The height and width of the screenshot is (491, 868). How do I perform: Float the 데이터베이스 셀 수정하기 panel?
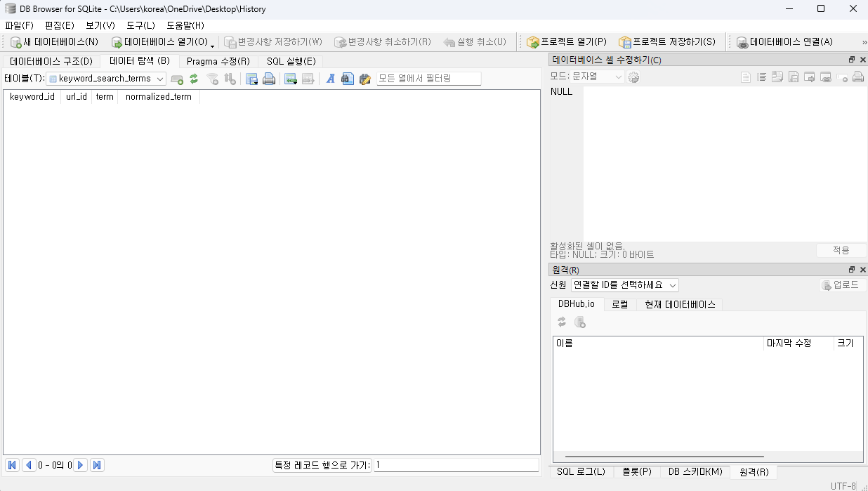click(x=852, y=60)
